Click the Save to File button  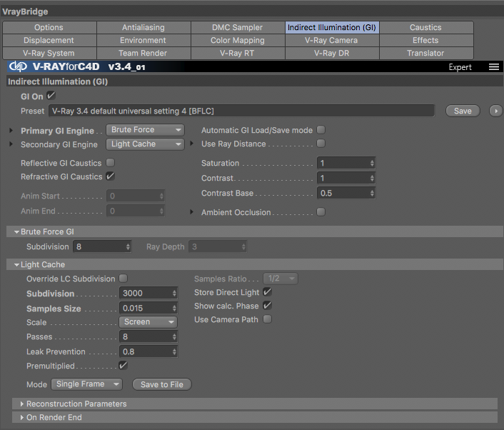(162, 384)
